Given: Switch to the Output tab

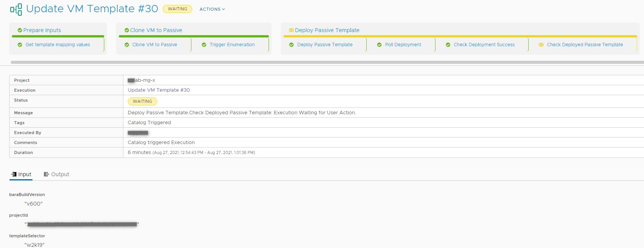Looking at the screenshot, I should pos(60,174).
